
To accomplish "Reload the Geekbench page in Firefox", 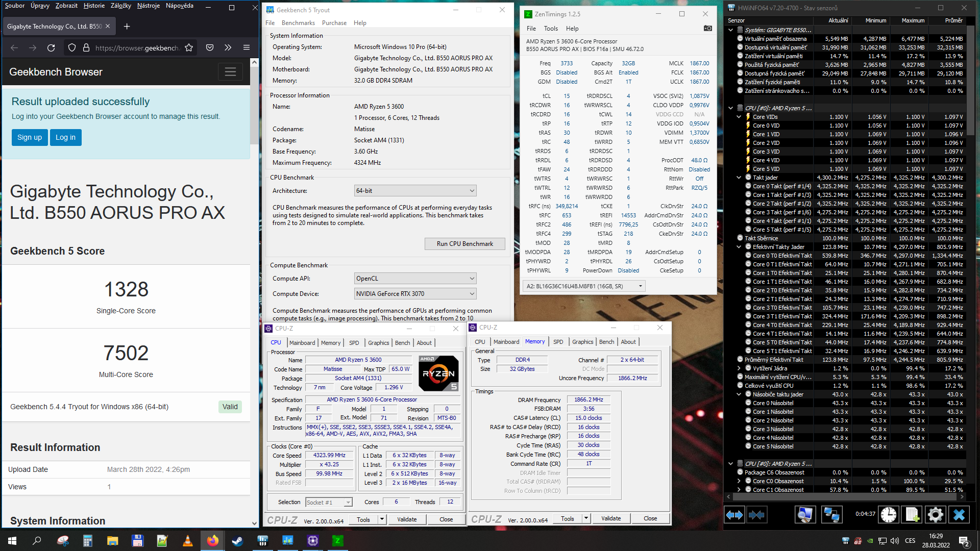I will point(51,47).
